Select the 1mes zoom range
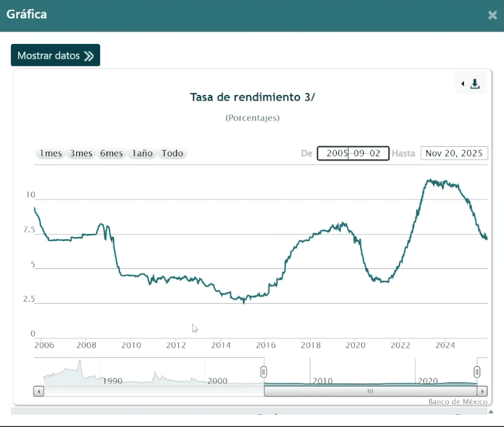The height and width of the screenshot is (427, 504). pos(50,153)
